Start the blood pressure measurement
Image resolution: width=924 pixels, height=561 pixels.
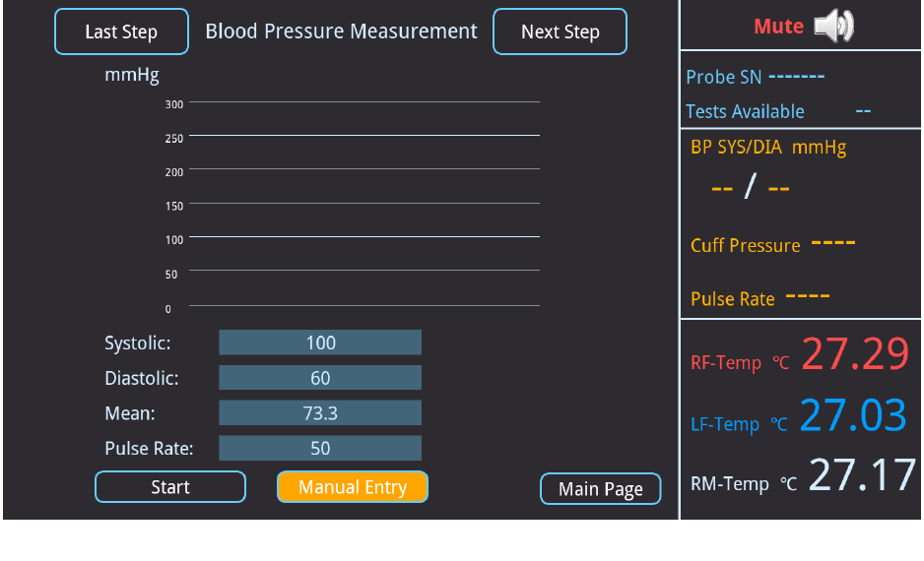click(170, 487)
